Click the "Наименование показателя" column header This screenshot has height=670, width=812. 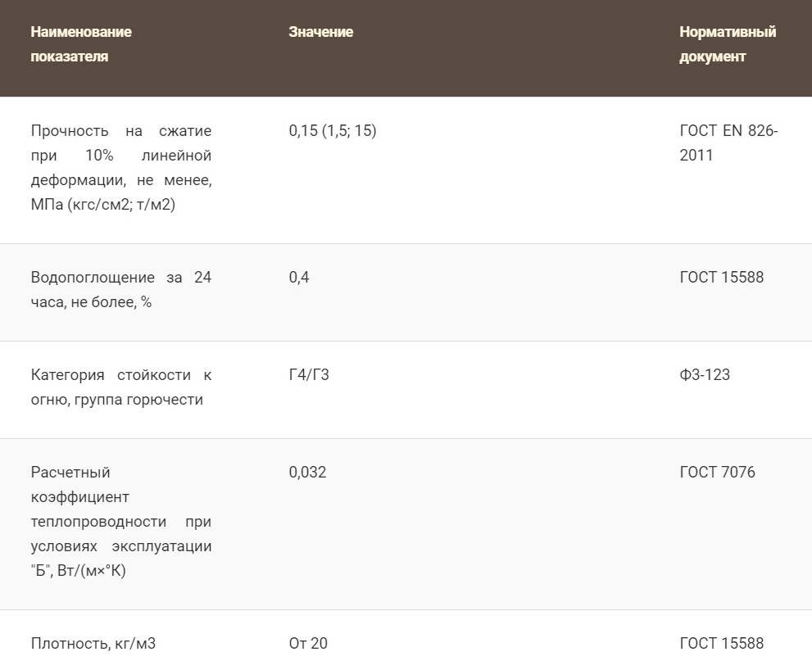pos(81,44)
